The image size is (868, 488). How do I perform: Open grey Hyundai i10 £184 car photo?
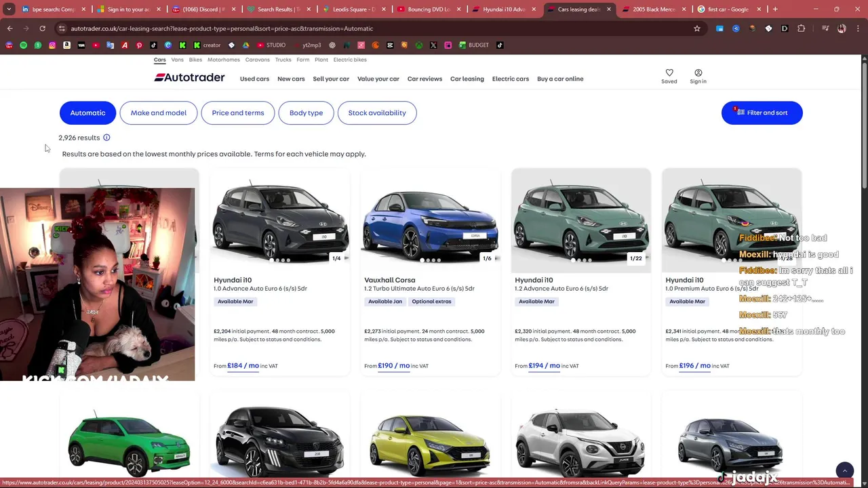[x=279, y=220]
